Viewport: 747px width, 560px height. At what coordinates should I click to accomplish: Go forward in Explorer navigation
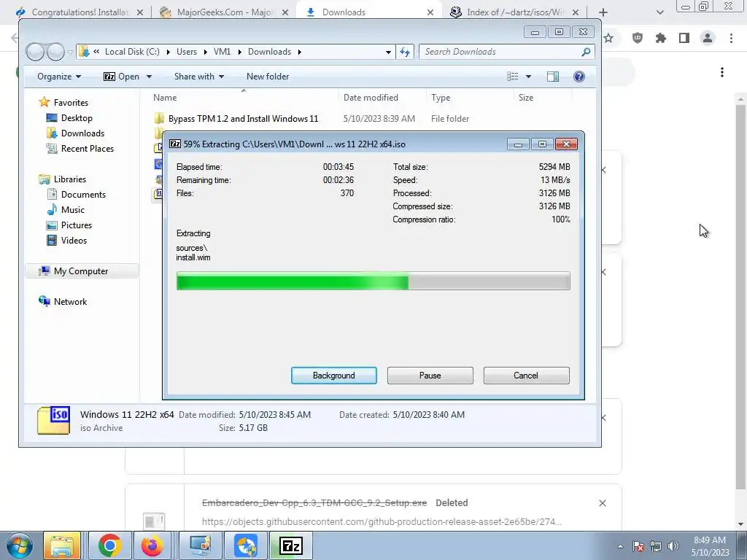[x=55, y=52]
